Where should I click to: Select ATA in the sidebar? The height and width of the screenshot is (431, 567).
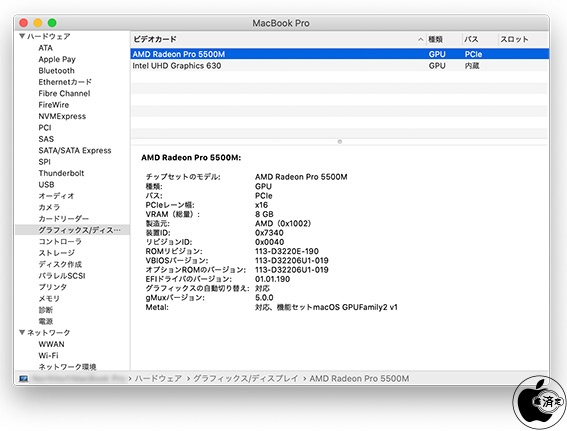(46, 48)
